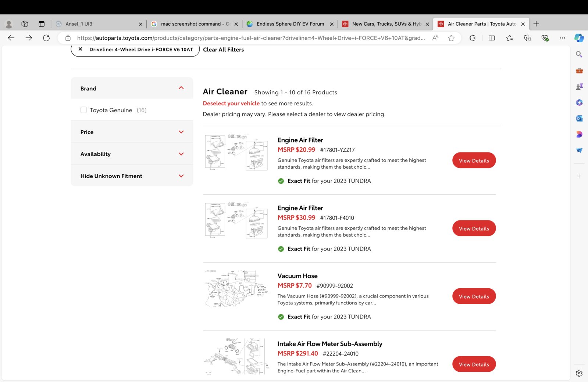Close the mac screenshot command tab
588x382 pixels.
pos(236,24)
